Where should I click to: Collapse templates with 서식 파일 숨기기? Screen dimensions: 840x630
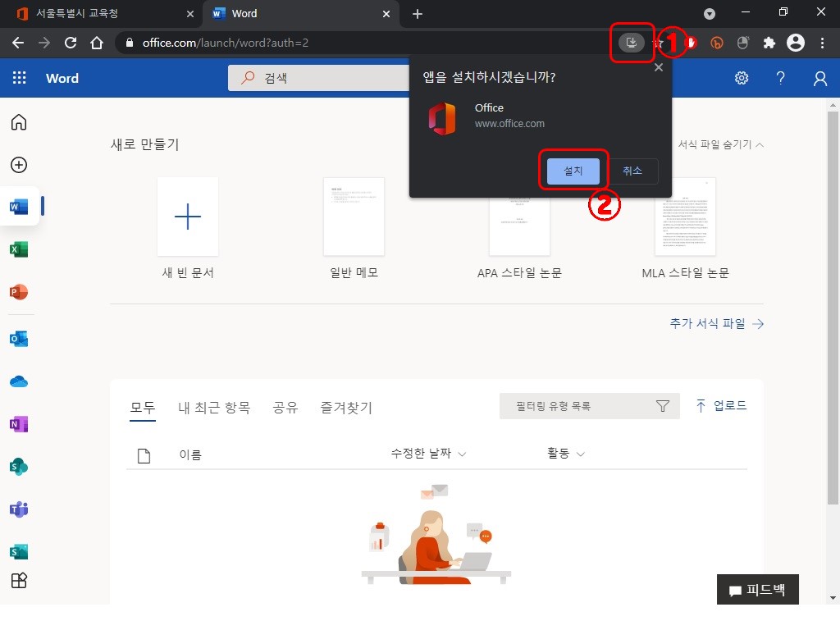pyautogui.click(x=721, y=144)
